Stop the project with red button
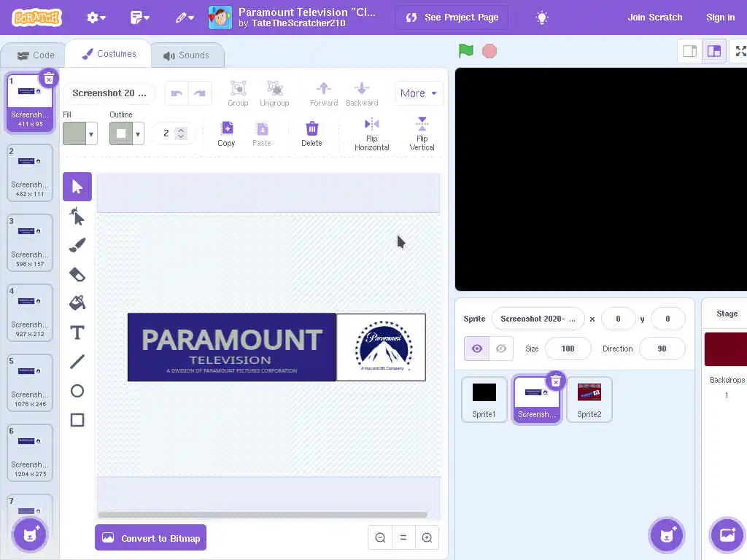Viewport: 747px width, 560px height. (489, 51)
